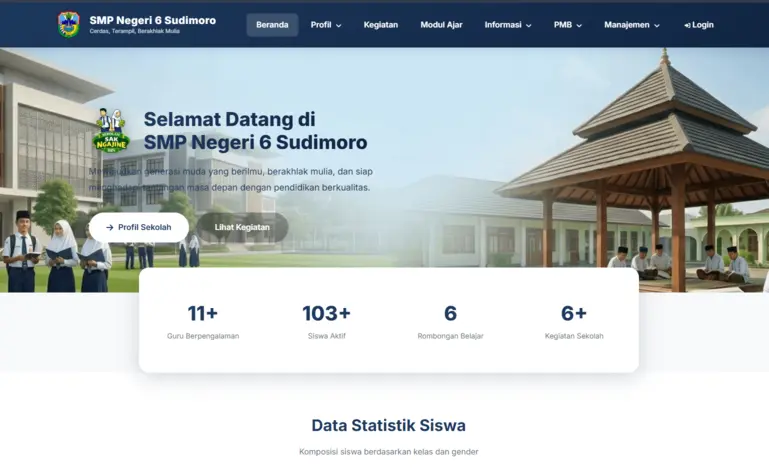Click the Kegiatan Sekolah label
This screenshot has height=475, width=769.
(x=574, y=336)
